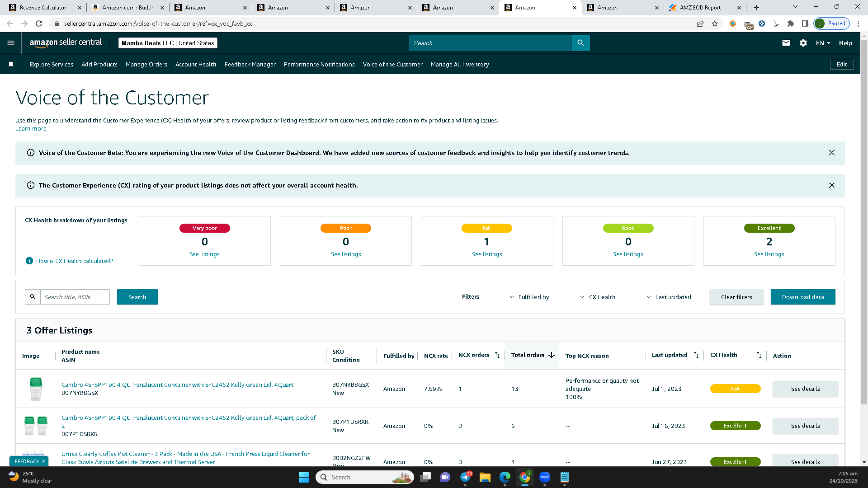Click the bookmark icon in the nav bar
Screen dimensions: 868x488
(11, 64)
